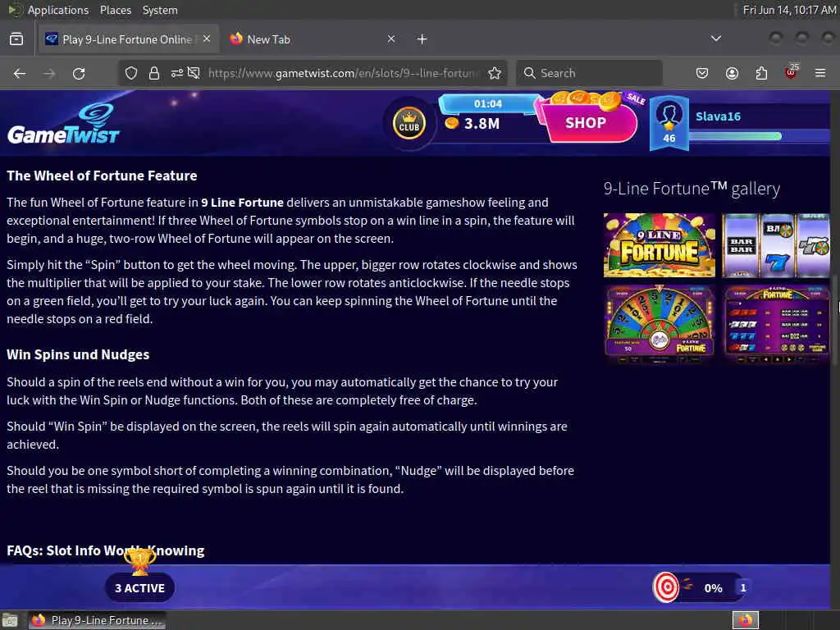Click the URL address field
This screenshot has width=840, height=630.
pos(343,73)
